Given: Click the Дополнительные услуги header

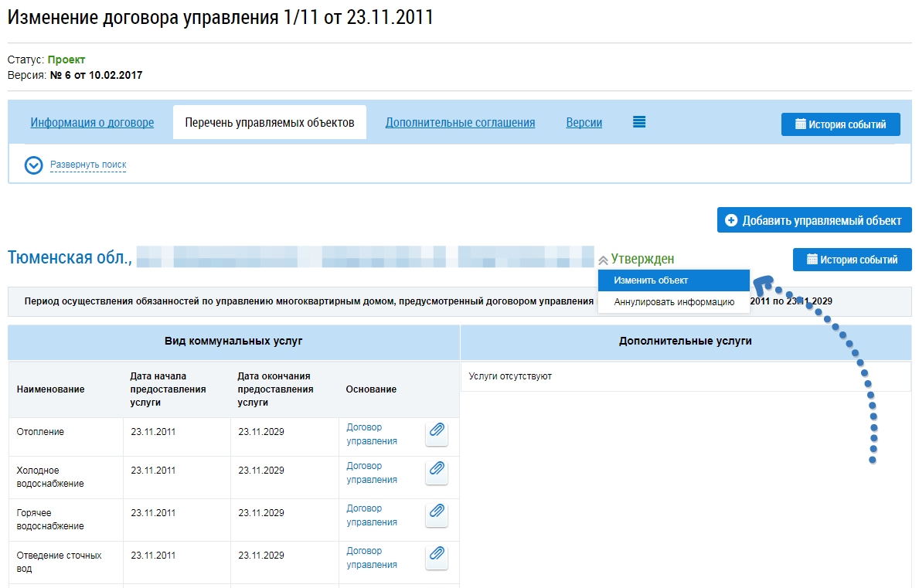Looking at the screenshot, I should 685,341.
